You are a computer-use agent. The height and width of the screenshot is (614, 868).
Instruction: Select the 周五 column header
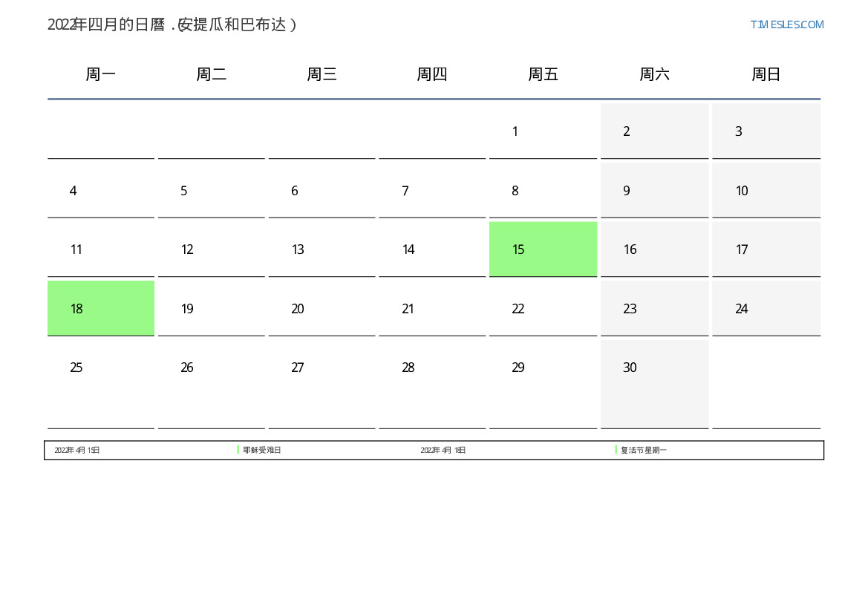pos(543,74)
